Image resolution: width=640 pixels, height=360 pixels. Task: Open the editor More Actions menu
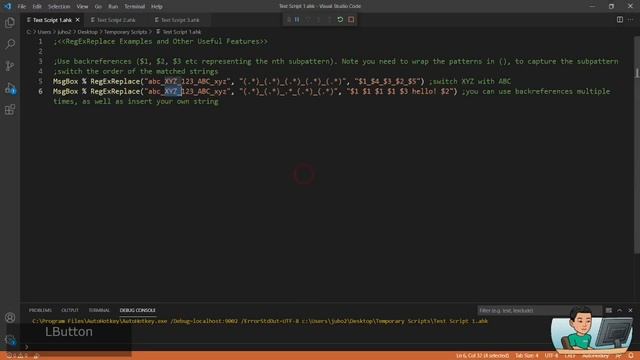coord(631,20)
